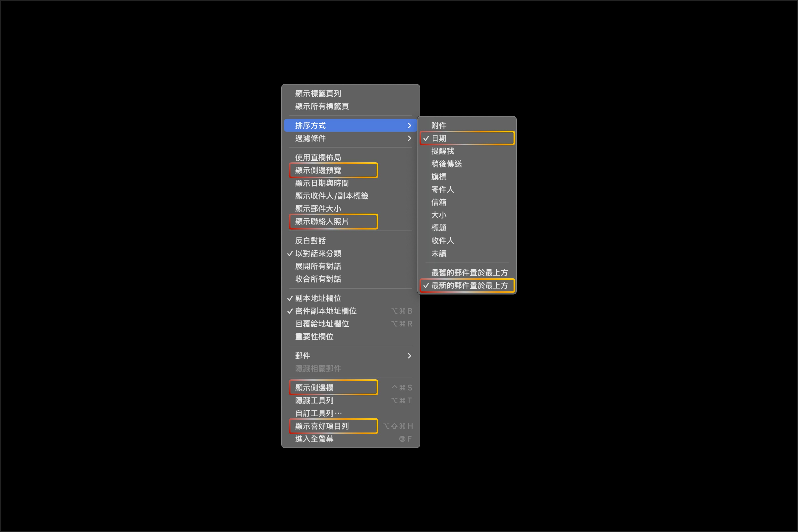The image size is (798, 532).
Task: Select 隱藏工具列 entry
Action: 314,401
